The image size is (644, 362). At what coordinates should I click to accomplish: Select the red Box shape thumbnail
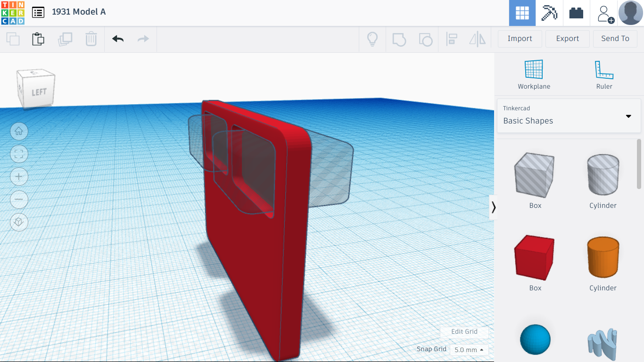point(535,257)
